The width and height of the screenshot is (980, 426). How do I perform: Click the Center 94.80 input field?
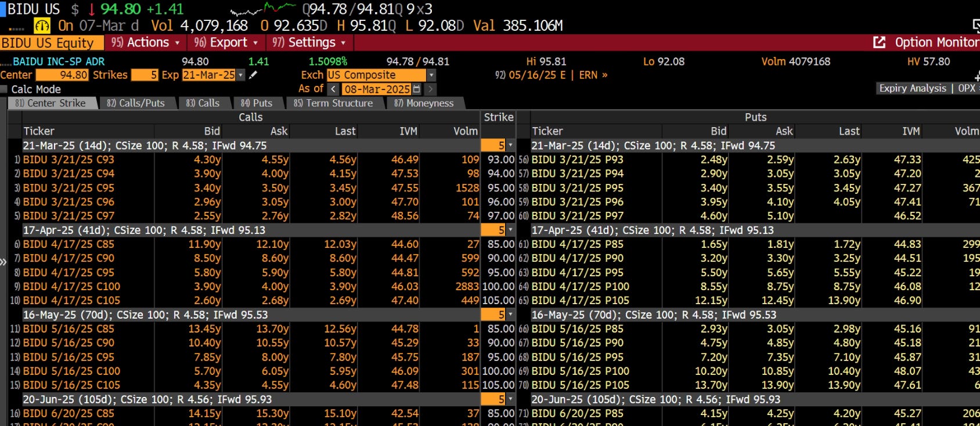point(62,75)
